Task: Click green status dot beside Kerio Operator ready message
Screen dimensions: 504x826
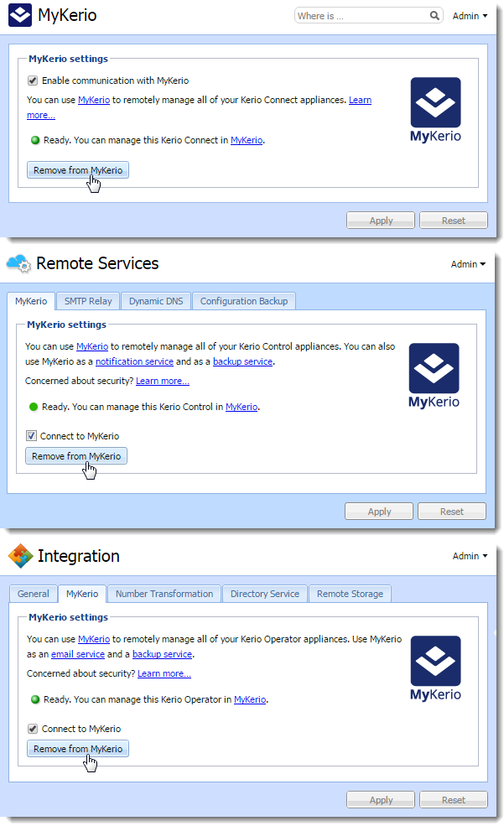Action: click(35, 699)
